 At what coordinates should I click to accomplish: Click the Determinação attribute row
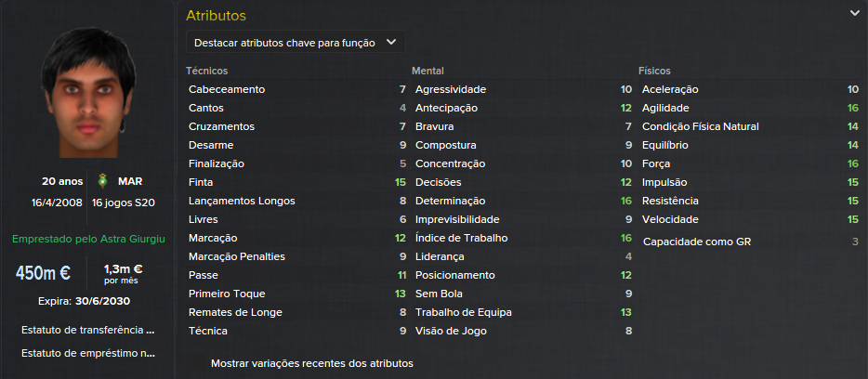[x=522, y=201]
